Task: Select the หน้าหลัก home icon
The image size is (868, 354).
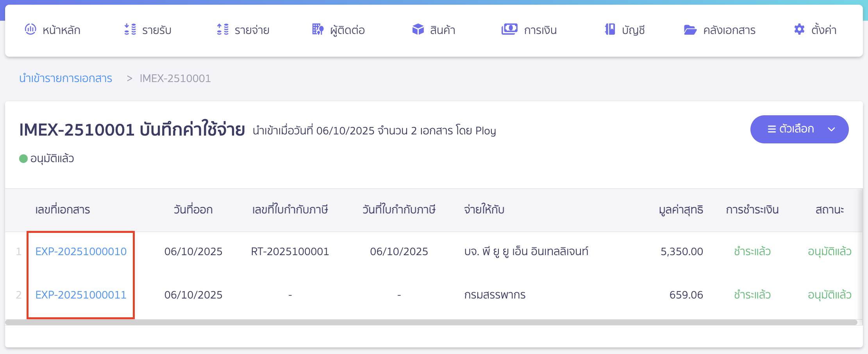Action: [x=30, y=29]
